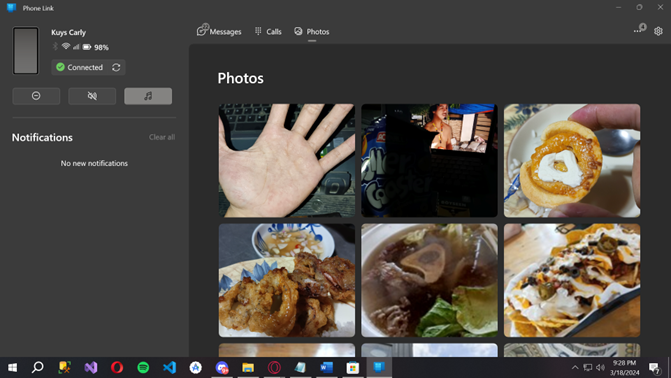
Task: Refresh the phone connection status
Action: coord(116,67)
